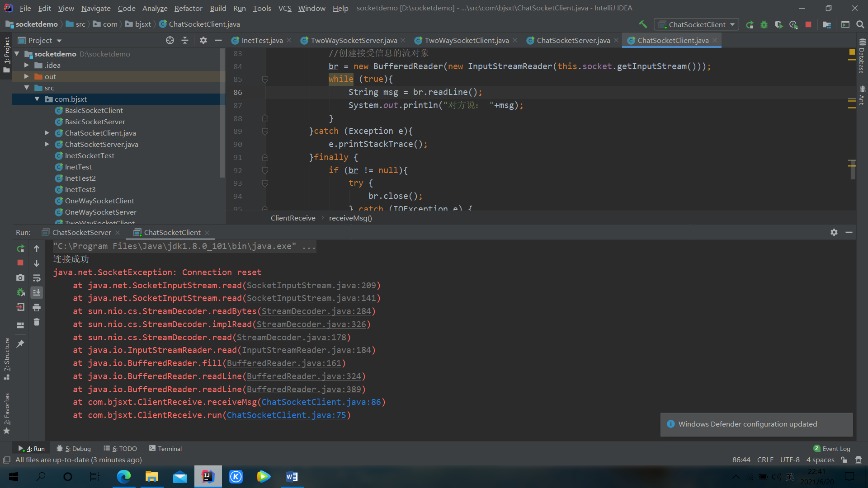Hide the Run tool window
The height and width of the screenshot is (488, 868).
point(849,232)
